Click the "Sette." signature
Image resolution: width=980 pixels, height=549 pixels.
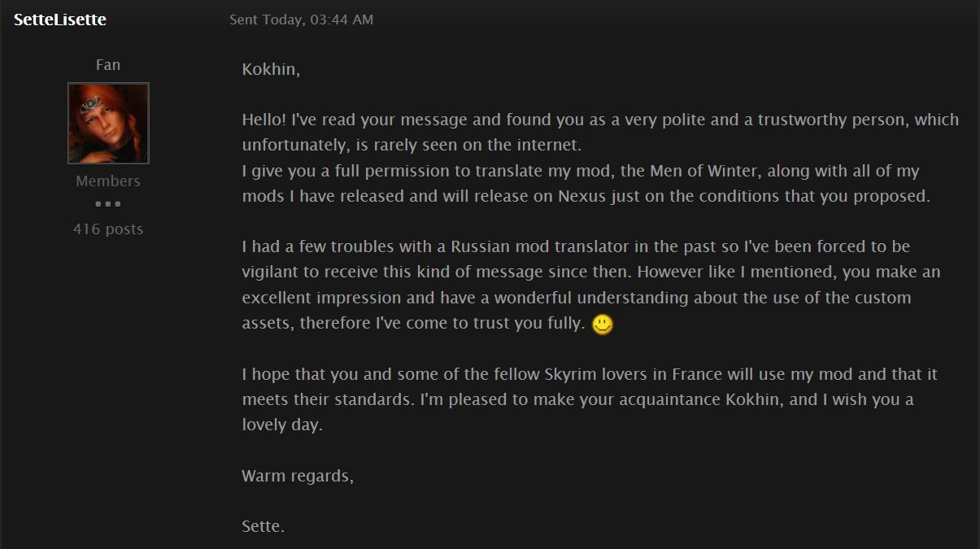coord(264,527)
